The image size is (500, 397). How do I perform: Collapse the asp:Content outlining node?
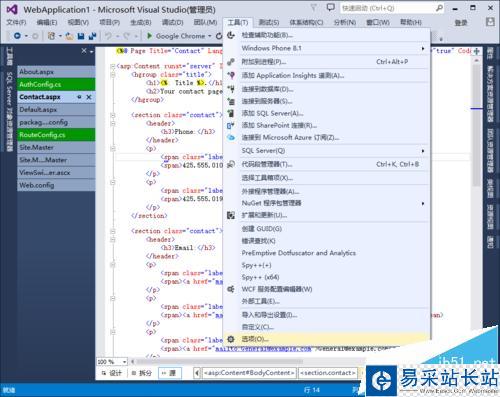point(113,66)
